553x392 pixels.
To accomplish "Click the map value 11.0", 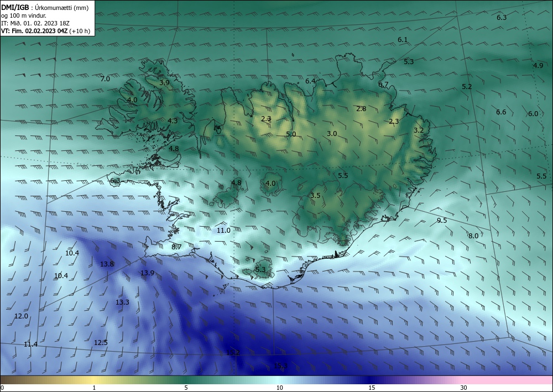I will pos(223,230).
